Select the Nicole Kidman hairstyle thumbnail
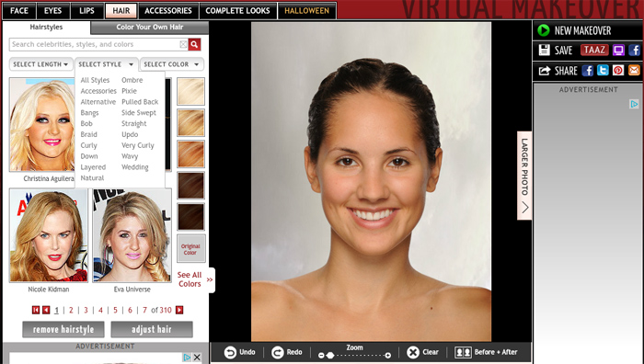Viewport: 644px width, 364px height. click(x=49, y=235)
